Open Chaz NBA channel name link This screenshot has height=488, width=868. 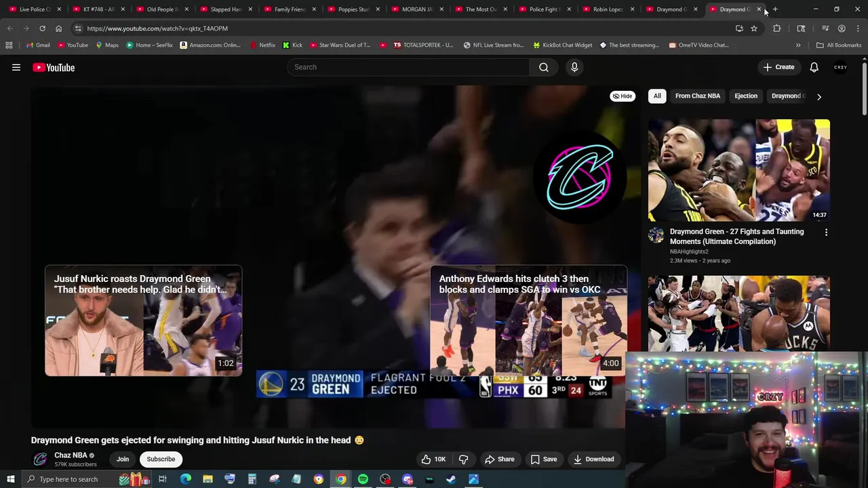pos(71,455)
